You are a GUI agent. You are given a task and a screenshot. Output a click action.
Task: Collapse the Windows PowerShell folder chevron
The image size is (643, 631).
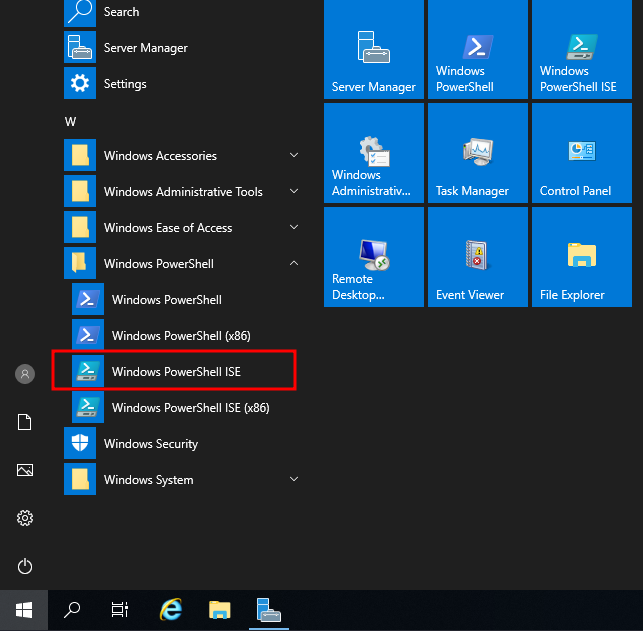pyautogui.click(x=294, y=263)
